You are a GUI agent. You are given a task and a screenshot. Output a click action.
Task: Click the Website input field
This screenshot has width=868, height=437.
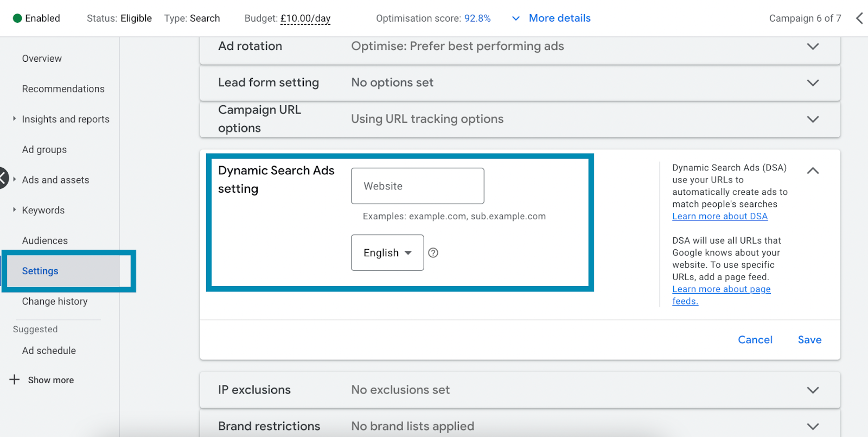pyautogui.click(x=417, y=186)
